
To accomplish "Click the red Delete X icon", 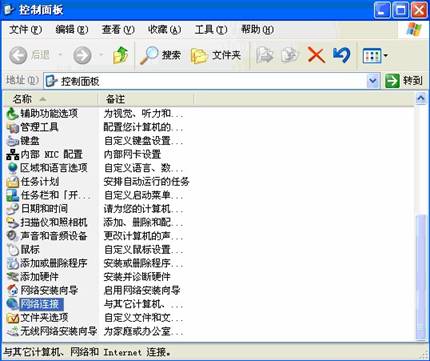I will 316,55.
